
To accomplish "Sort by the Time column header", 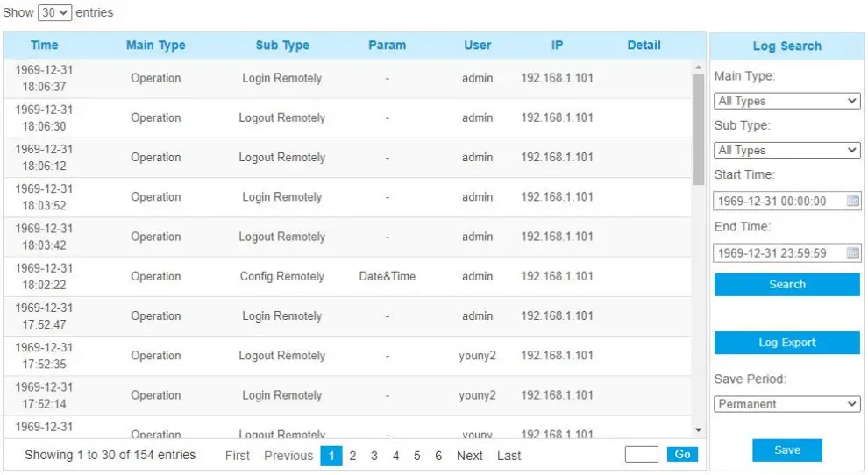I will (45, 46).
